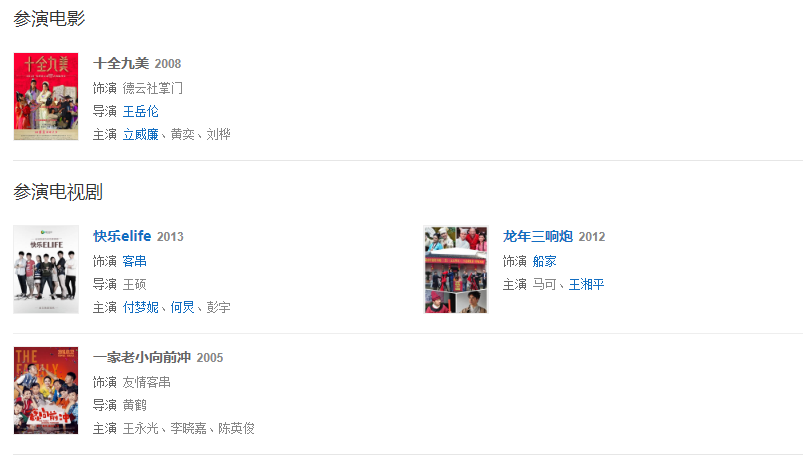Click director link 王岳伦
Screen dimensions: 811x460
click(140, 111)
